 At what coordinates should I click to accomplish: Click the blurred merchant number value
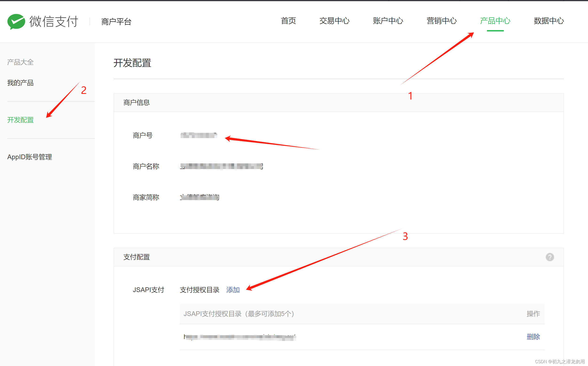198,135
